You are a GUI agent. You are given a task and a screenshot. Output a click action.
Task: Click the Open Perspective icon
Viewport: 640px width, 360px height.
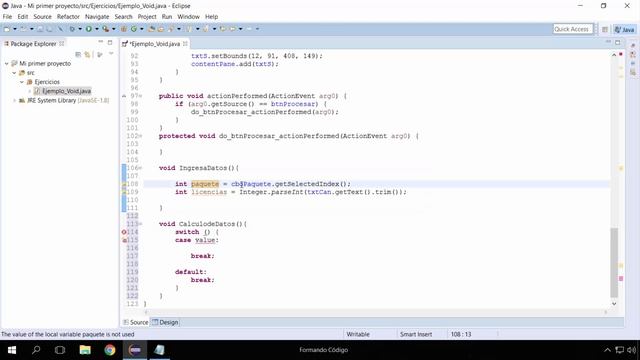[605, 29]
